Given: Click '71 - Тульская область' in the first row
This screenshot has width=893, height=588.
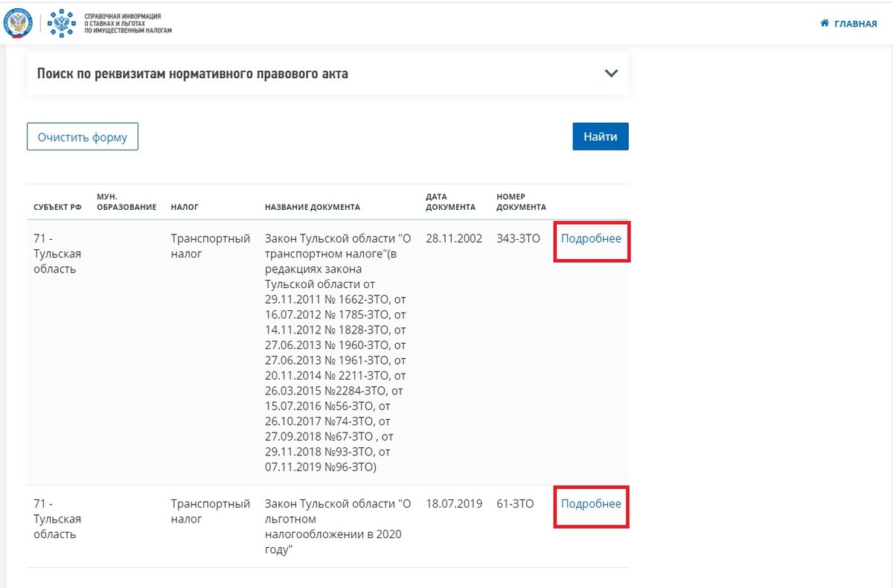Looking at the screenshot, I should [57, 254].
